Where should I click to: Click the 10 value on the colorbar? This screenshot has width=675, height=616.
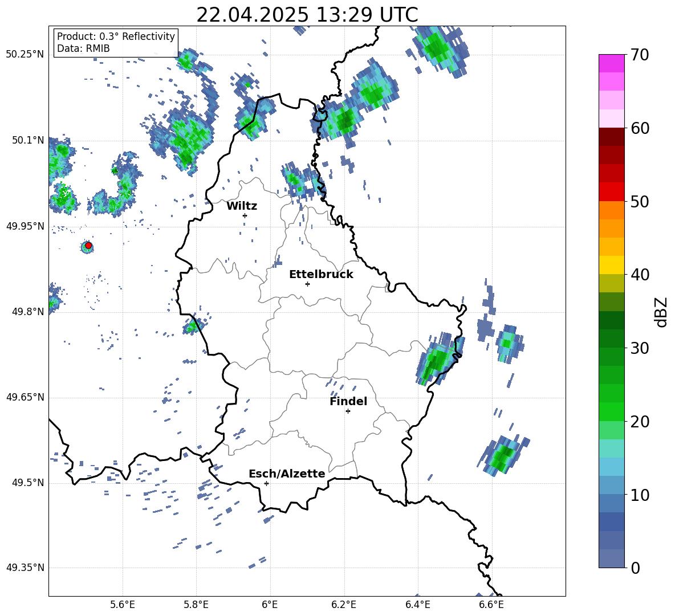[639, 495]
